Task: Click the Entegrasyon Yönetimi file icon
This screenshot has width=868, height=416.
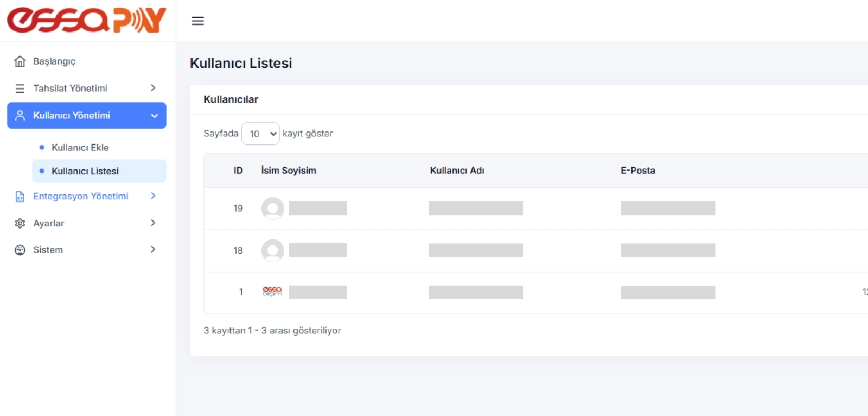Action: point(20,197)
